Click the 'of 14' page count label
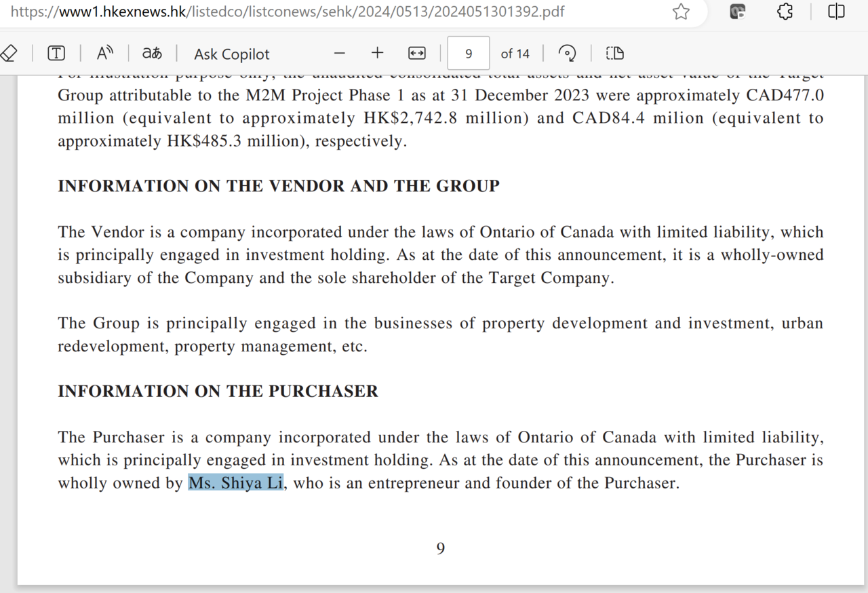This screenshot has width=868, height=593. click(515, 54)
